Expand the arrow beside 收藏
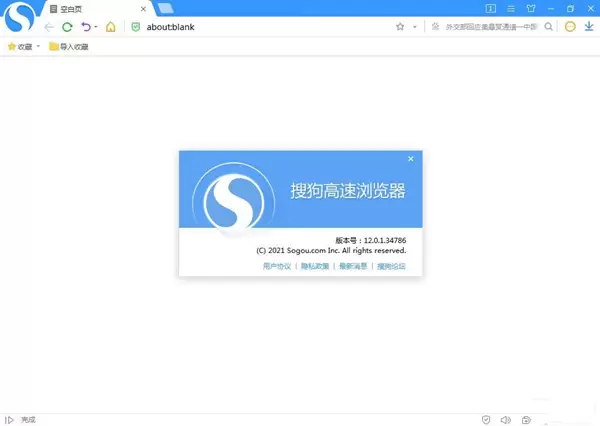The width and height of the screenshot is (600, 426). tap(38, 46)
